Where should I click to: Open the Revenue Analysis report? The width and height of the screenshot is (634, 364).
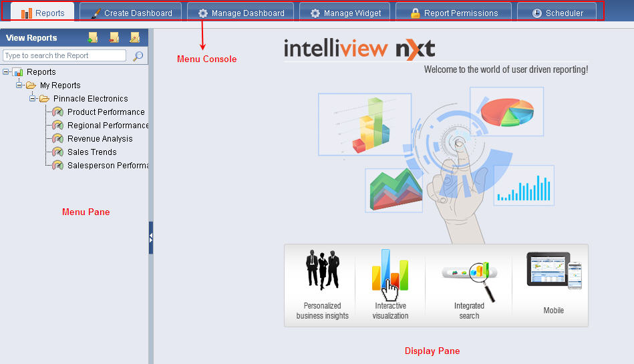pos(100,139)
